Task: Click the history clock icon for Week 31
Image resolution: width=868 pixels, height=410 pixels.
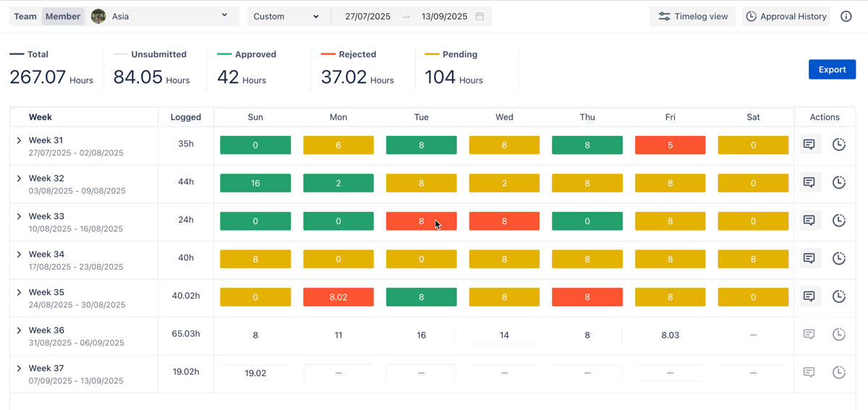Action: coord(838,145)
